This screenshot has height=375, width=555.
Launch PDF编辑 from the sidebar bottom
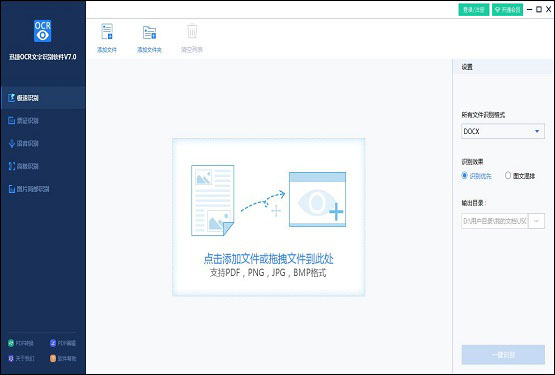click(63, 343)
